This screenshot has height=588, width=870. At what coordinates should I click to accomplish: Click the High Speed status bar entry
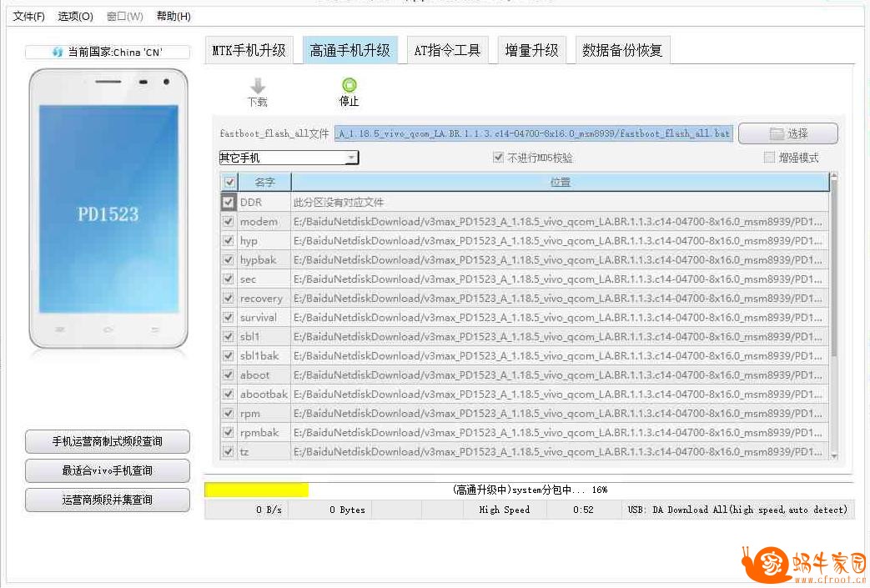point(505,510)
